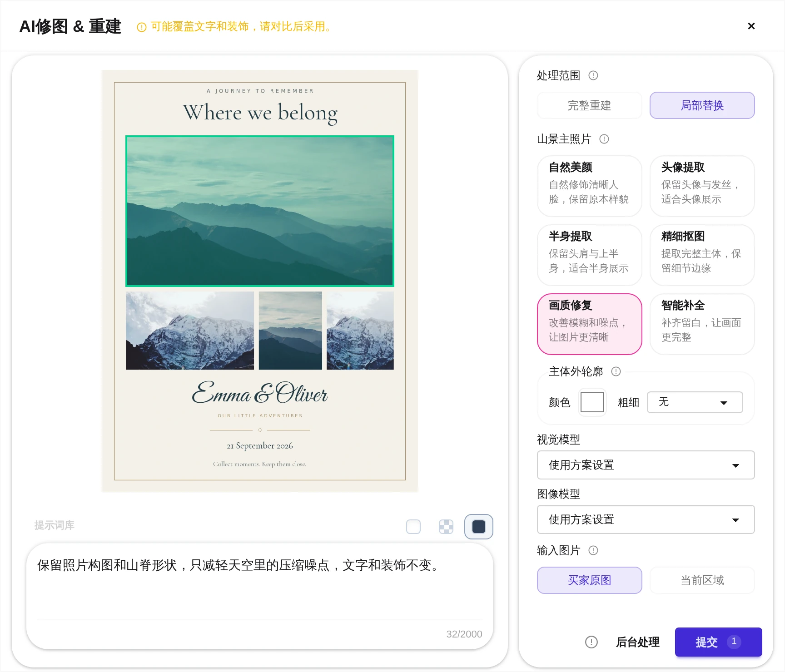Click the info icon left of 后台处理

click(x=591, y=642)
